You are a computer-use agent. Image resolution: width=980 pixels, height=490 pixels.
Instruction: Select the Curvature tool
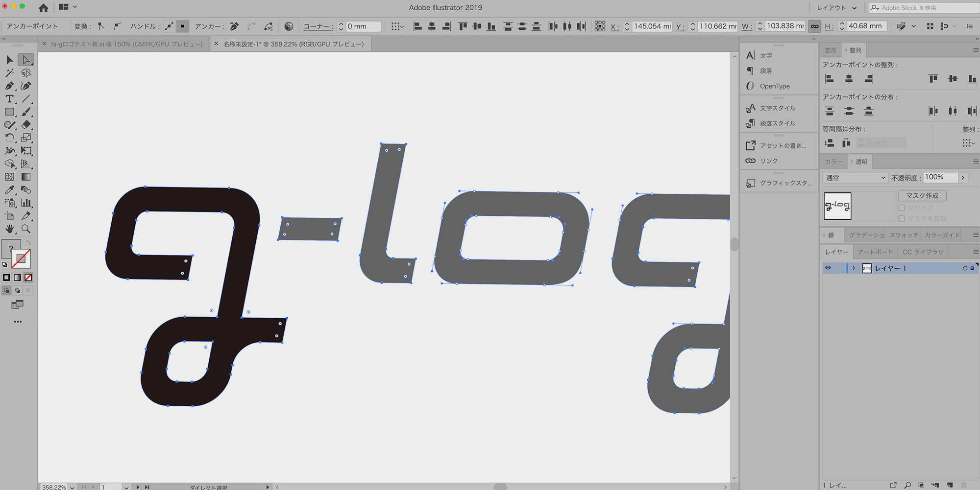[x=26, y=86]
